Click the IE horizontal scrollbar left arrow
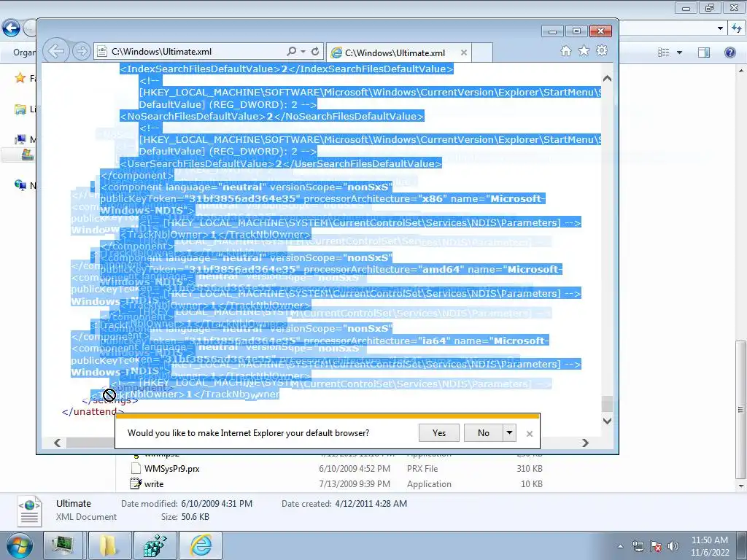The image size is (747, 560). (x=57, y=443)
